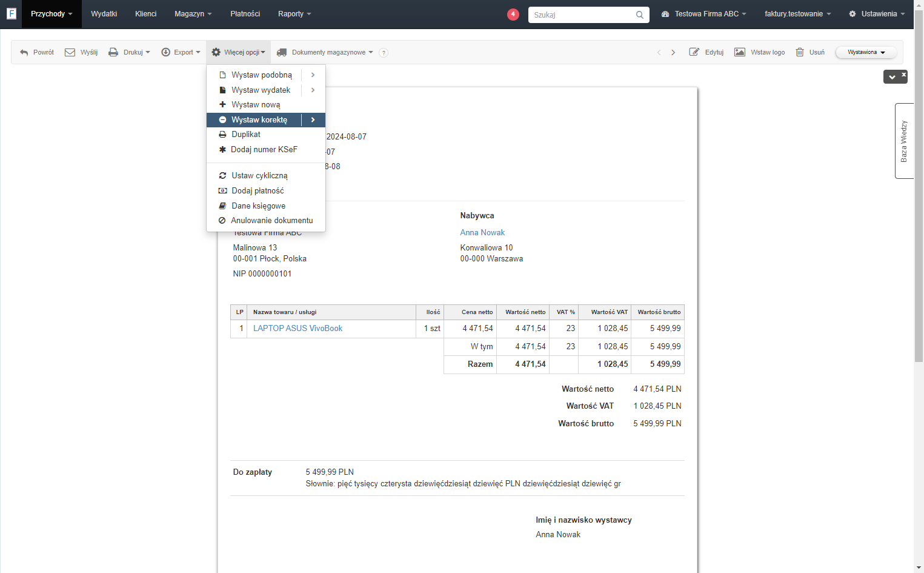The image size is (924, 573).
Task: Click the app logo icon in the navbar
Action: tap(11, 13)
